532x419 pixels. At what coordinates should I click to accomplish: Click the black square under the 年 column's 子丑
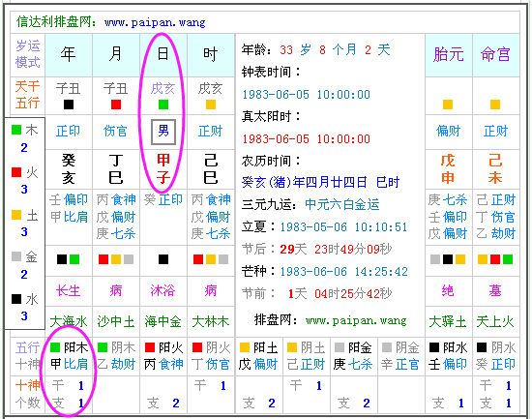(69, 105)
